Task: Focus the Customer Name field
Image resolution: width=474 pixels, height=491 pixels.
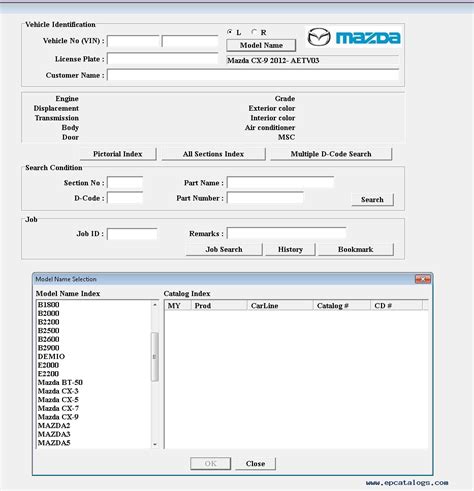Action: [x=253, y=75]
